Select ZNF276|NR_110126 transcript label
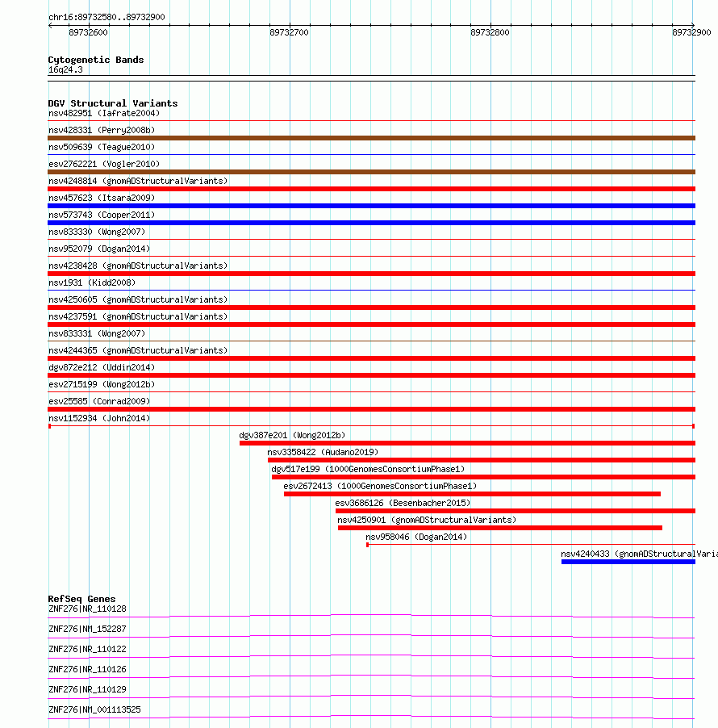The width and height of the screenshot is (718, 728). tap(87, 670)
